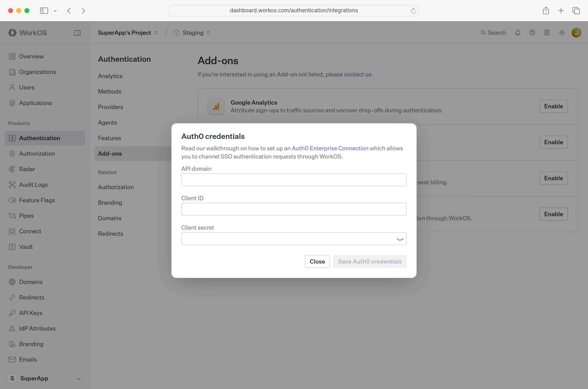The height and width of the screenshot is (389, 588).
Task: Open Feature Flags in sidebar
Action: point(45,200)
